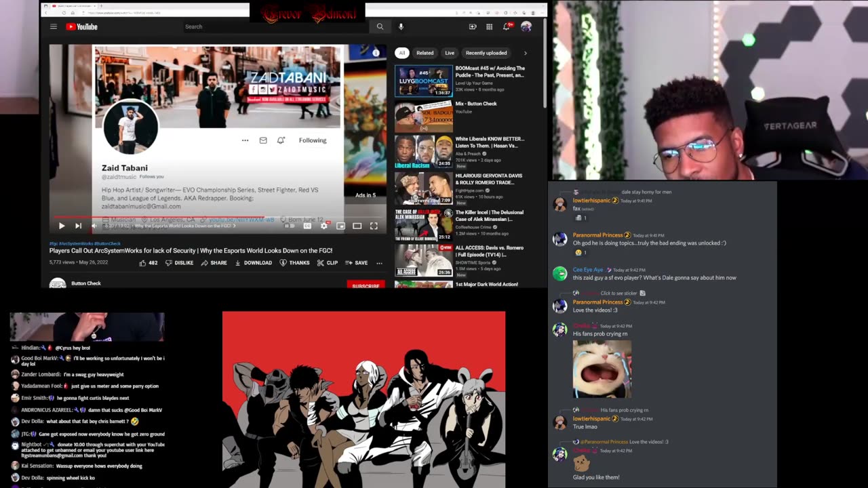This screenshot has width=868, height=488.
Task: Open player settings gear
Action: point(324,226)
